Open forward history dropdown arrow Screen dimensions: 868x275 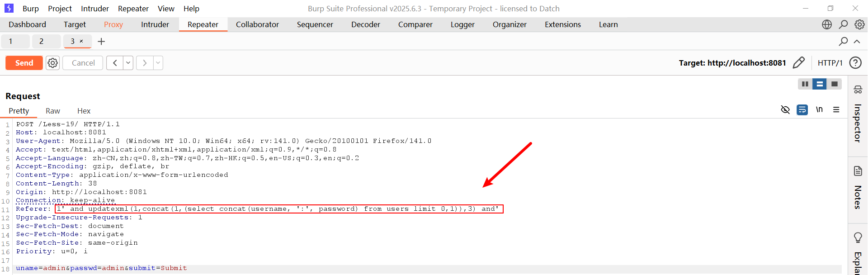(158, 63)
